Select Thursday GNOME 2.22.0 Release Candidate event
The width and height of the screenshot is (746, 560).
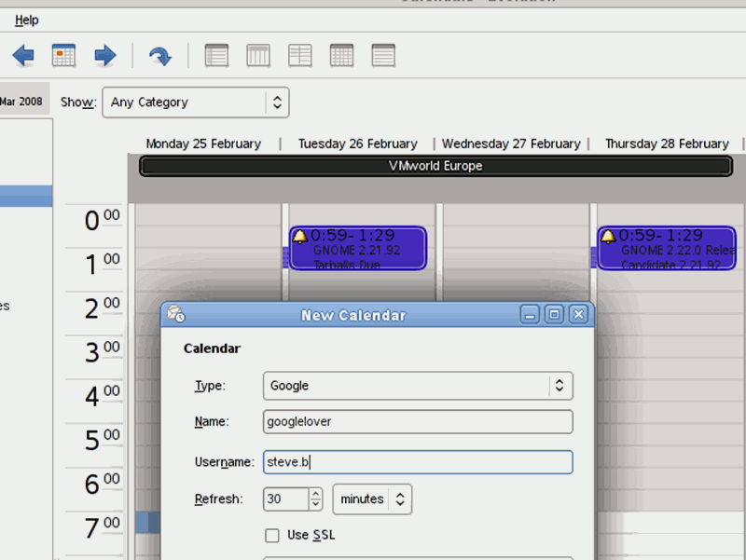coord(667,248)
